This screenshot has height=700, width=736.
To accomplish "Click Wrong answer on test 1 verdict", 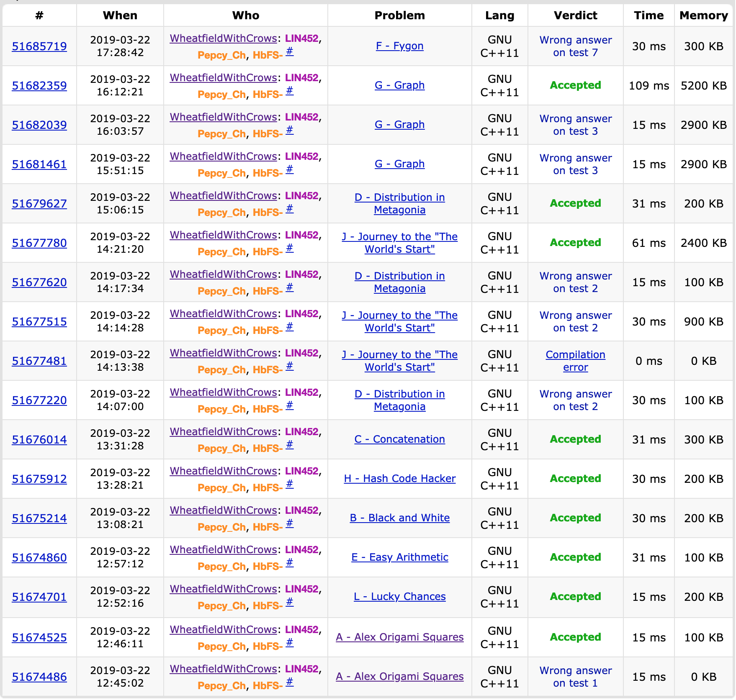I will 575,677.
